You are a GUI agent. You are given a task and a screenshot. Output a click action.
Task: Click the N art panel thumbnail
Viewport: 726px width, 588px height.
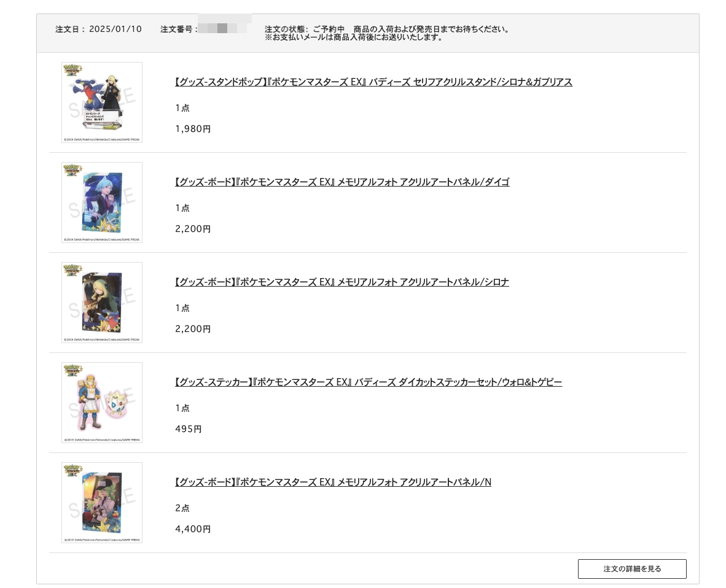(102, 503)
